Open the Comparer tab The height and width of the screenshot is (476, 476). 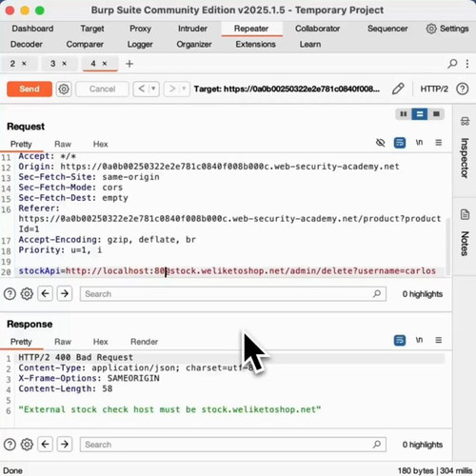(x=85, y=45)
